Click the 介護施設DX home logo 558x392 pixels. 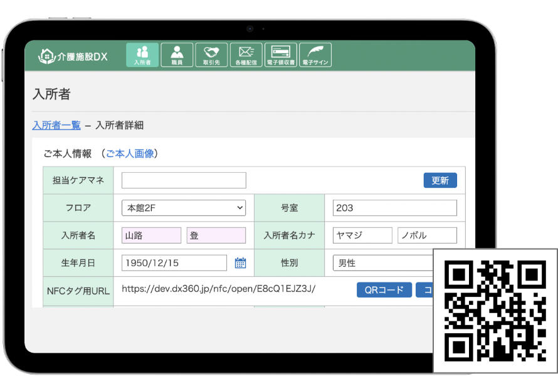click(x=73, y=56)
